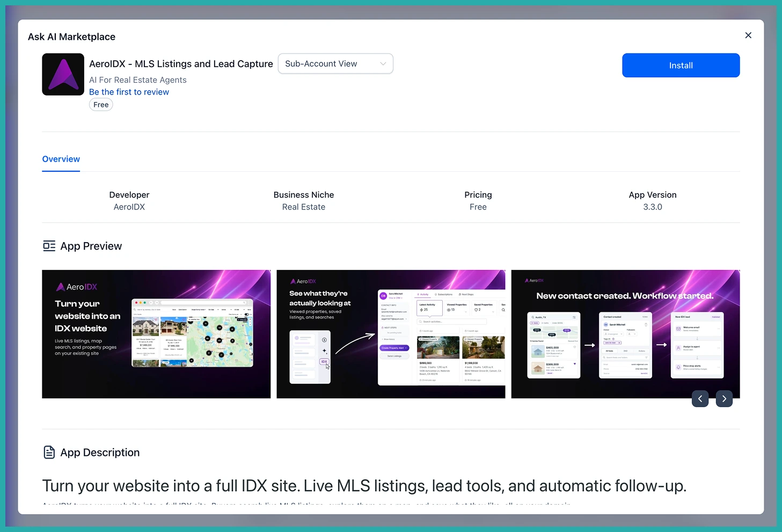The image size is (782, 532).
Task: Select the 'AI For Real Estate Agents' subtitle
Action: pos(138,80)
